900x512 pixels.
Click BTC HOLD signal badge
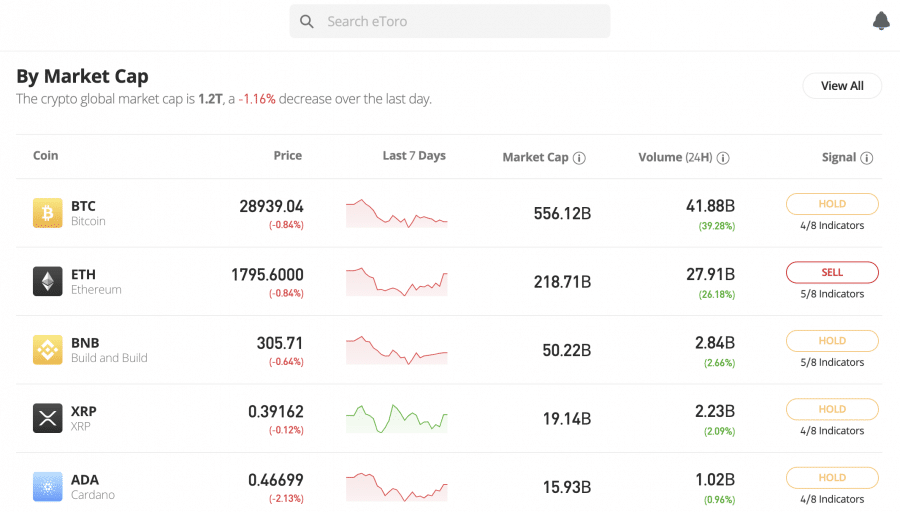coord(832,204)
